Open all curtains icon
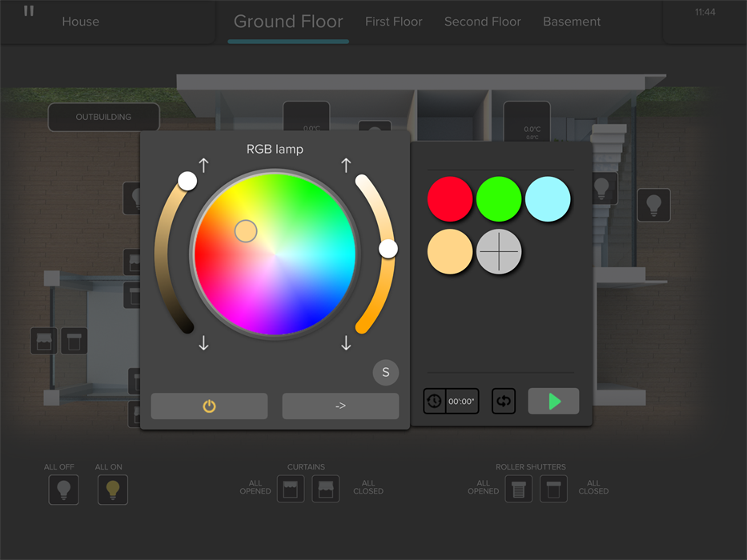 coord(291,489)
